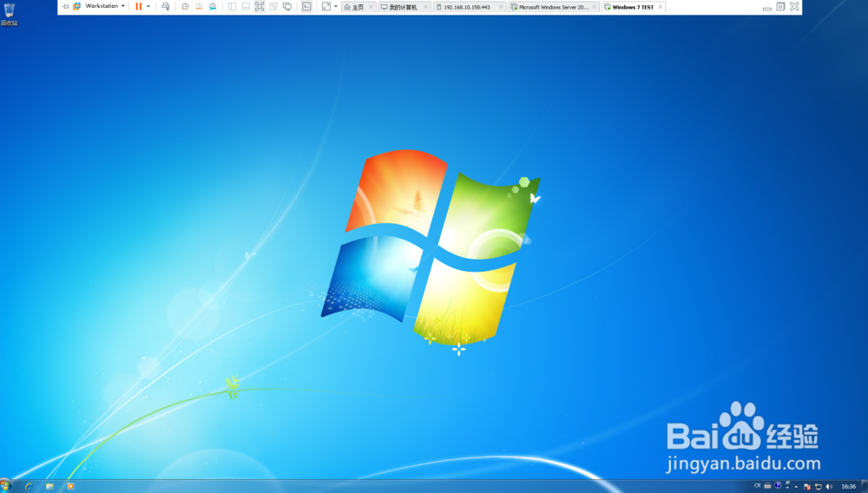Click the 16:36 clock in the tray
The image size is (868, 493).
(849, 486)
